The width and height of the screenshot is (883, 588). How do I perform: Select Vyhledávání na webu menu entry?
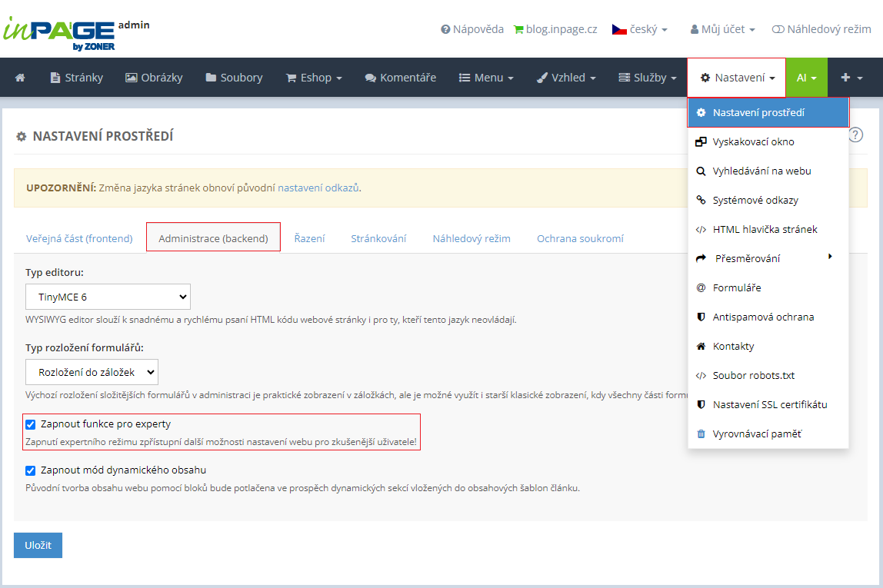point(761,171)
